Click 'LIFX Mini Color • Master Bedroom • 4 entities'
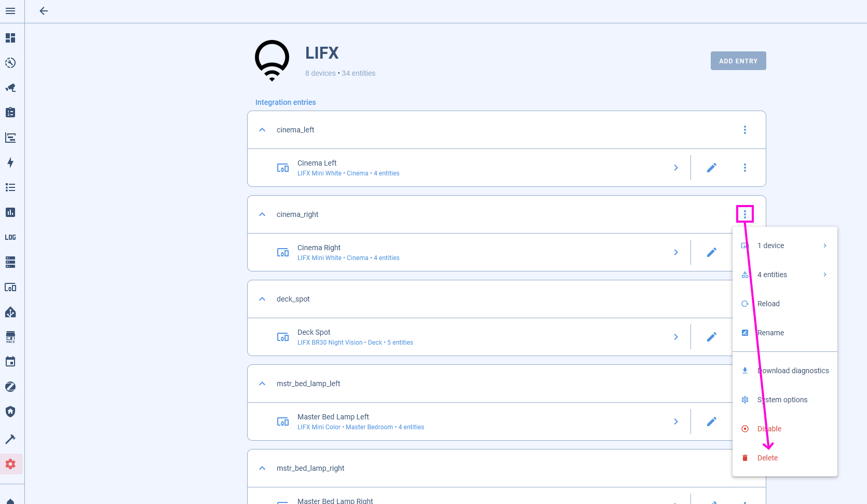Screen dimensions: 867x504 click(361, 427)
